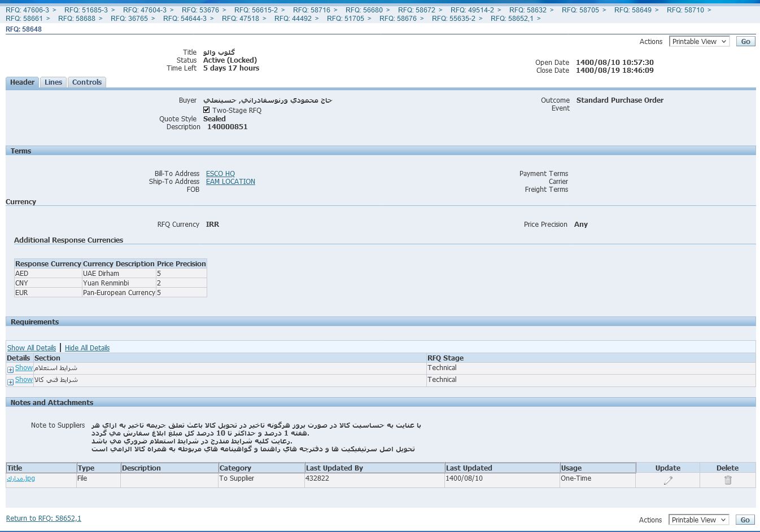Click the bottom Go button

[745, 520]
